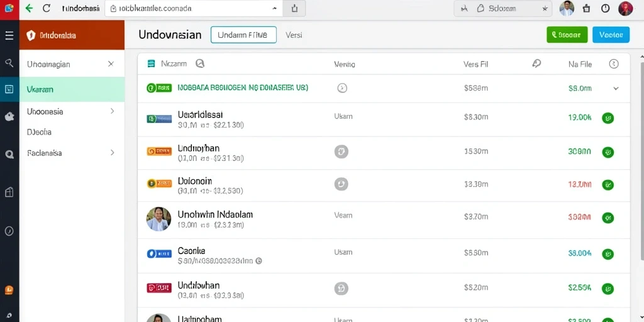The image size is (644, 322).
Task: Click the orange badge icon near rail bottom
Action: (x=9, y=291)
